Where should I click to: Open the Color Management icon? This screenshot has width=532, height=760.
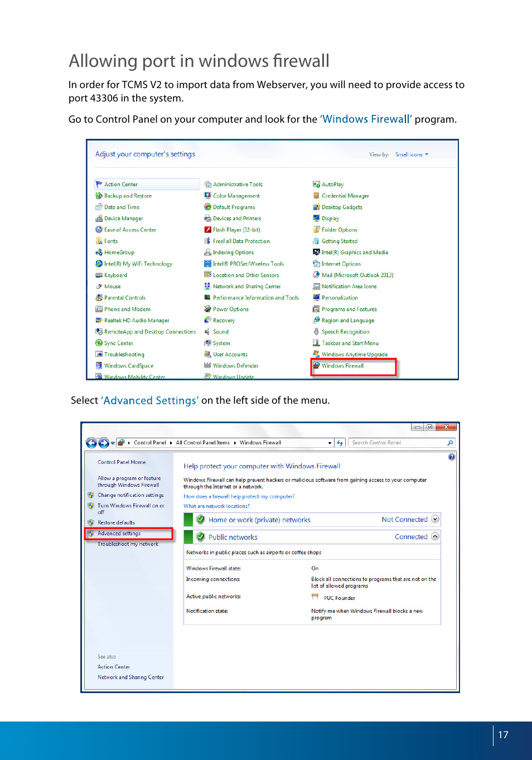(x=207, y=196)
